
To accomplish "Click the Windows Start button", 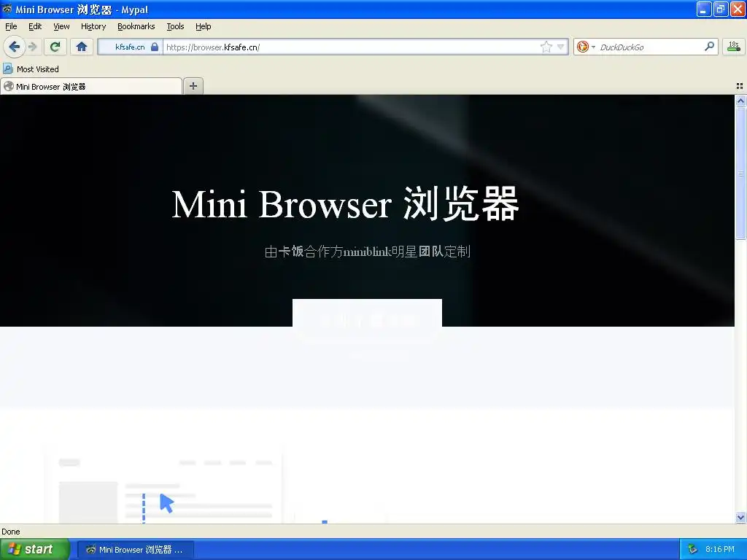I will 34,549.
